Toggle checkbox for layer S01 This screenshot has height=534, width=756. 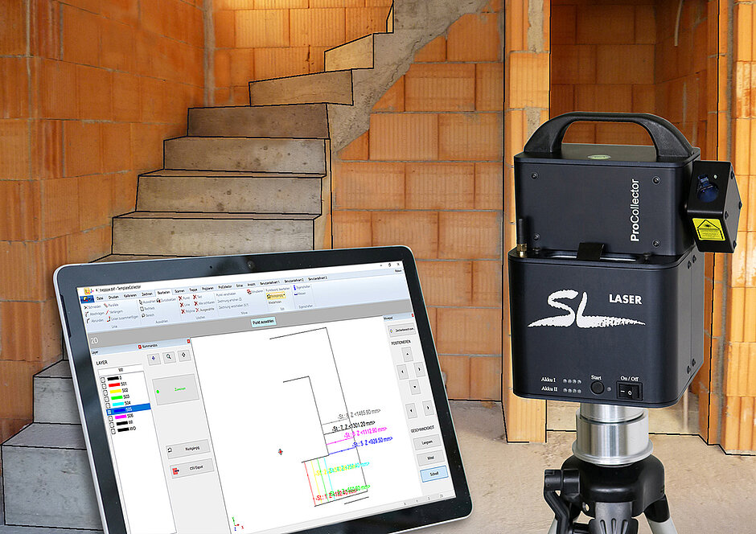point(104,384)
